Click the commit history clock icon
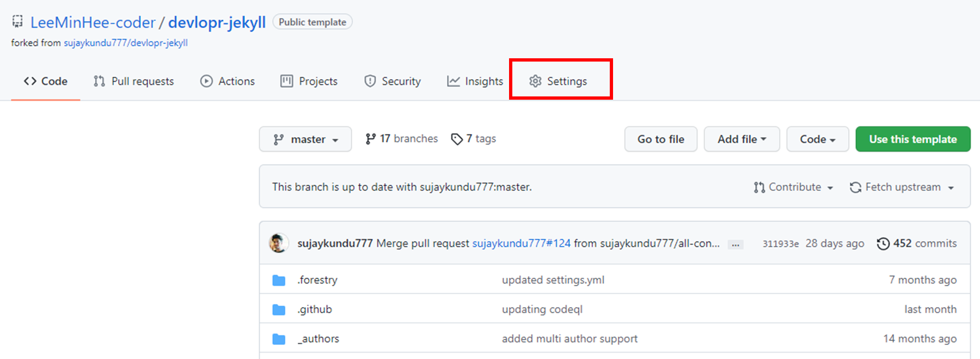Viewport: 980px width, 359px height. pos(883,244)
